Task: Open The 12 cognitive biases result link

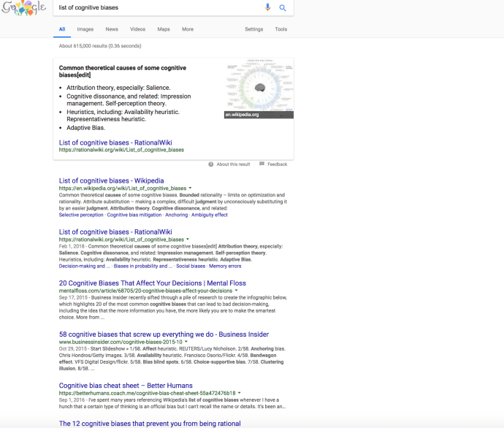Action: coord(150,424)
